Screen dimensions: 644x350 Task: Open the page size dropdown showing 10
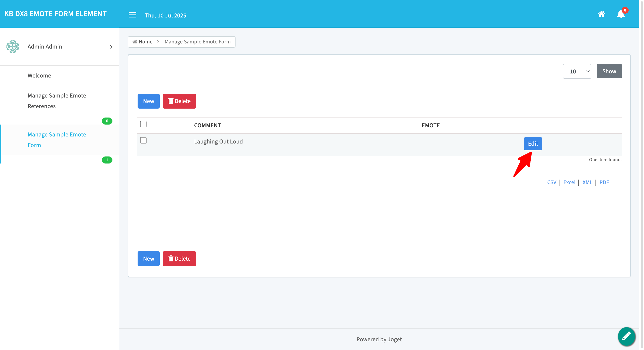pyautogui.click(x=577, y=71)
